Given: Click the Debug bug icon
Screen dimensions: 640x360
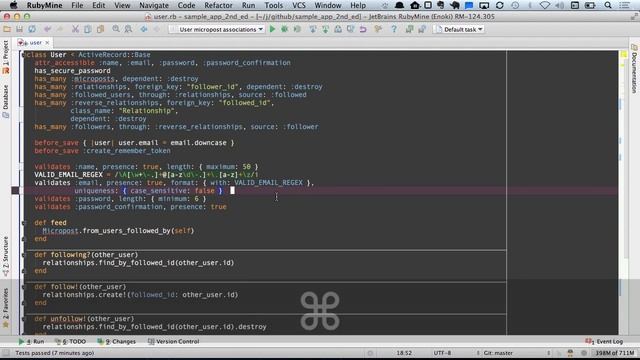Looking at the screenshot, I should [x=284, y=29].
